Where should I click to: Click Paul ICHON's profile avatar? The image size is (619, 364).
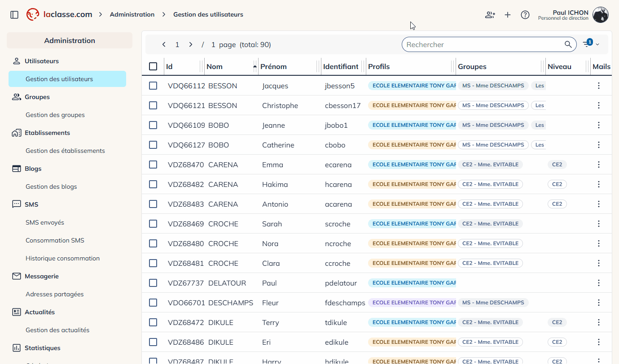(600, 15)
